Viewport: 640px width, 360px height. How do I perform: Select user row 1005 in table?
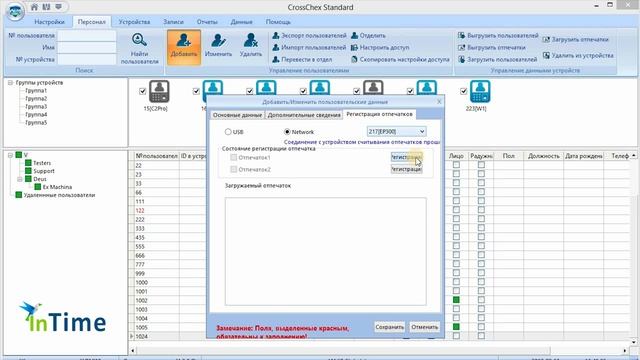pyautogui.click(x=142, y=327)
